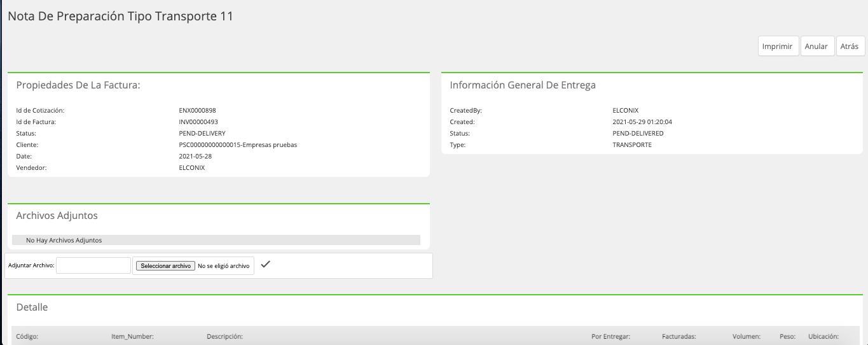Go back with the Atrás button
The image size is (868, 345).
[x=850, y=46]
